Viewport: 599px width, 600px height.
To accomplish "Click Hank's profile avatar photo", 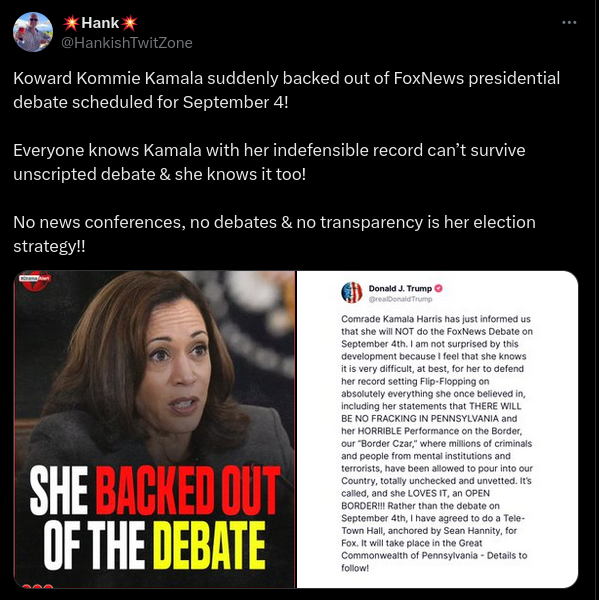I will pyautogui.click(x=33, y=32).
